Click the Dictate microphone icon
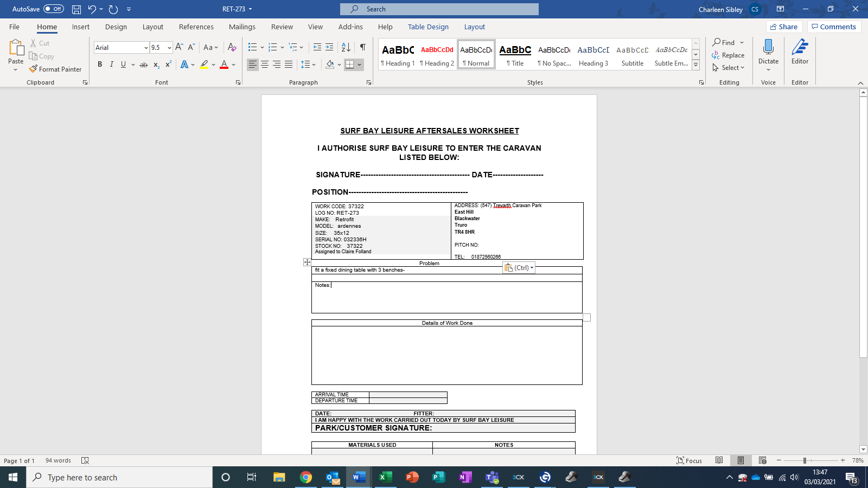The image size is (868, 488). pyautogui.click(x=768, y=48)
